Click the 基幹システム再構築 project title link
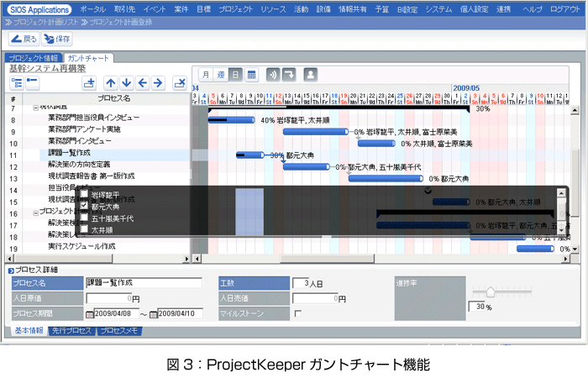 tap(47, 69)
